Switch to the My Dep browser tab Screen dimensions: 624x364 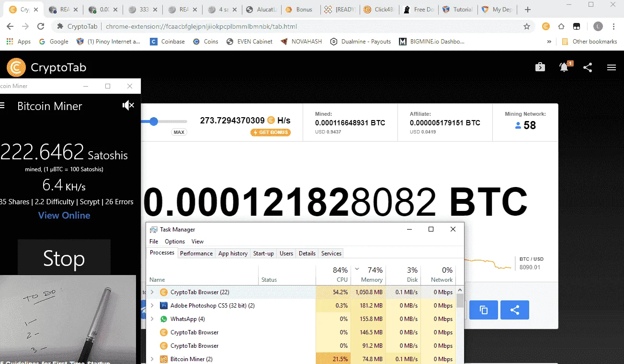pos(497,10)
